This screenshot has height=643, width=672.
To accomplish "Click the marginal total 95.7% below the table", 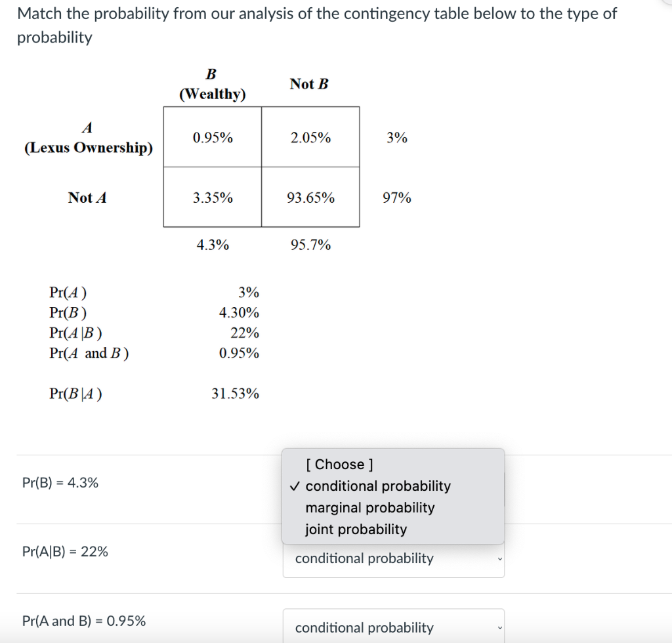I will click(310, 245).
